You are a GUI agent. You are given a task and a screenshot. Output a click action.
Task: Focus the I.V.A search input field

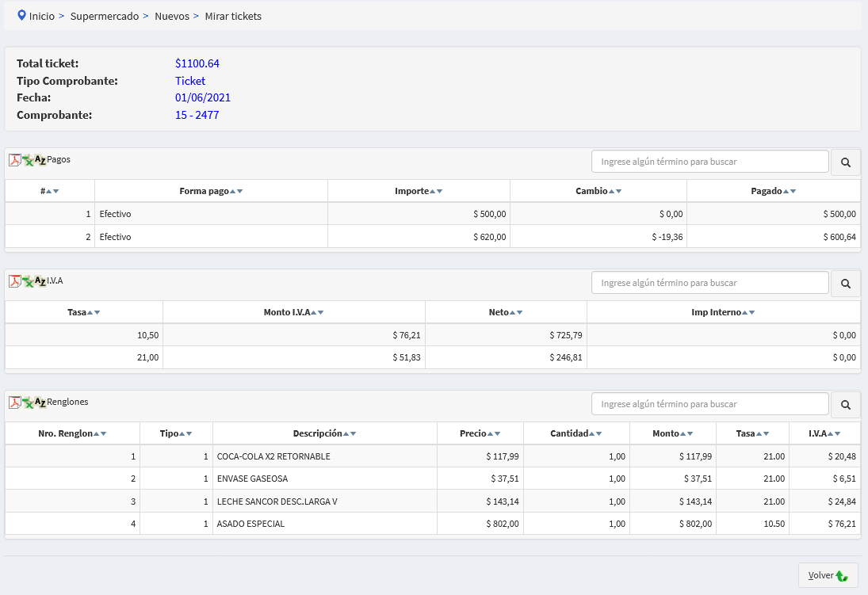pos(709,283)
